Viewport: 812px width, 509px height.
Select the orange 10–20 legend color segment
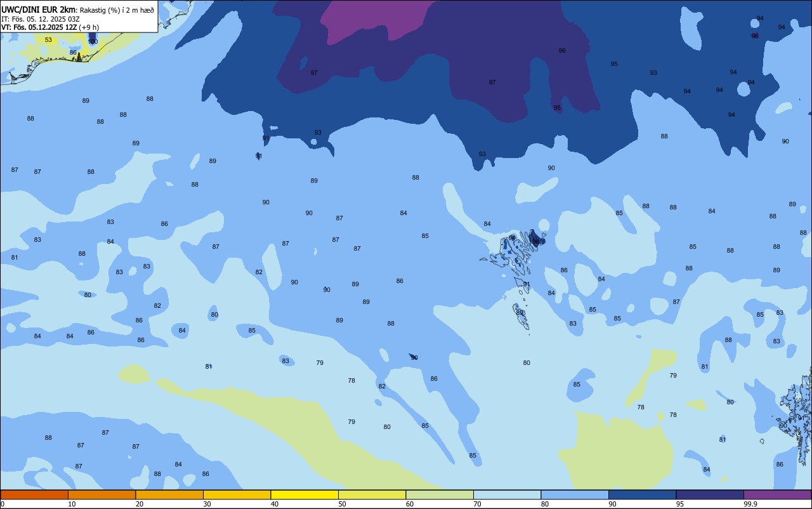tap(101, 494)
